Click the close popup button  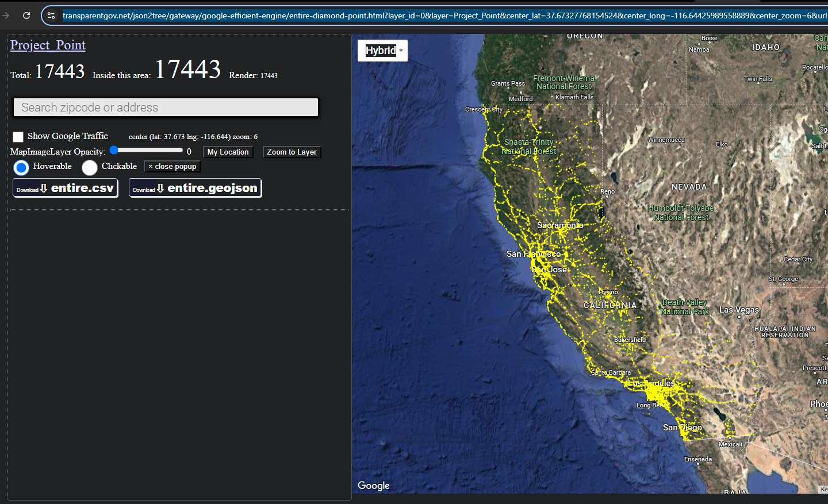(172, 167)
